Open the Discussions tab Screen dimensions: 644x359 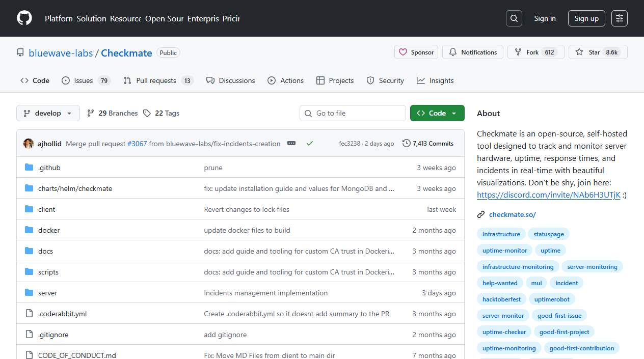coord(231,80)
